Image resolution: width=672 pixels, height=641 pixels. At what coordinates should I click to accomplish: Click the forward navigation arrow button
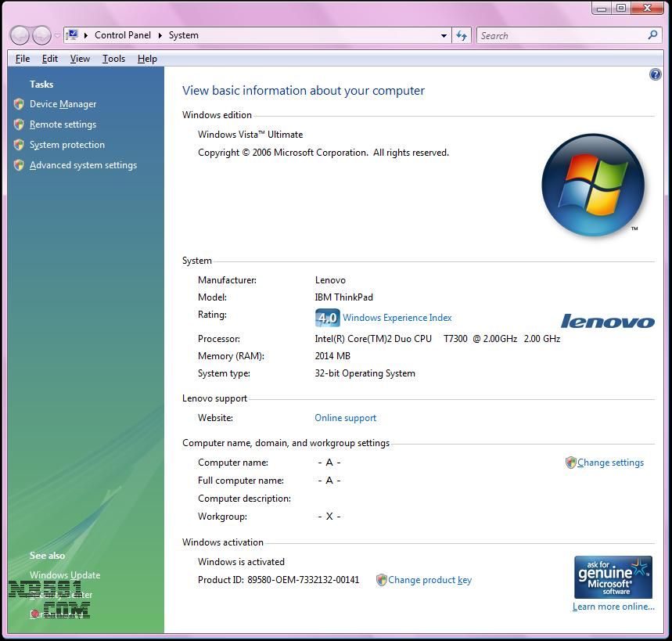coord(41,35)
